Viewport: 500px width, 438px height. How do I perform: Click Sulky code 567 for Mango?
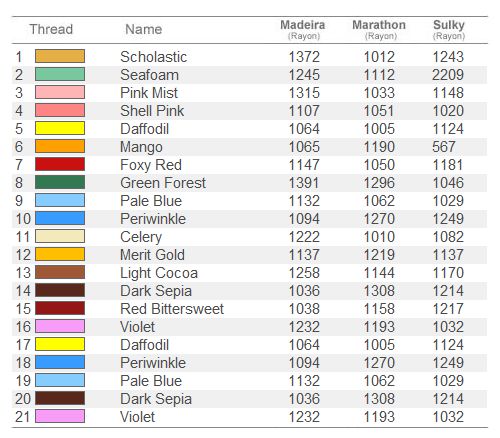click(444, 147)
